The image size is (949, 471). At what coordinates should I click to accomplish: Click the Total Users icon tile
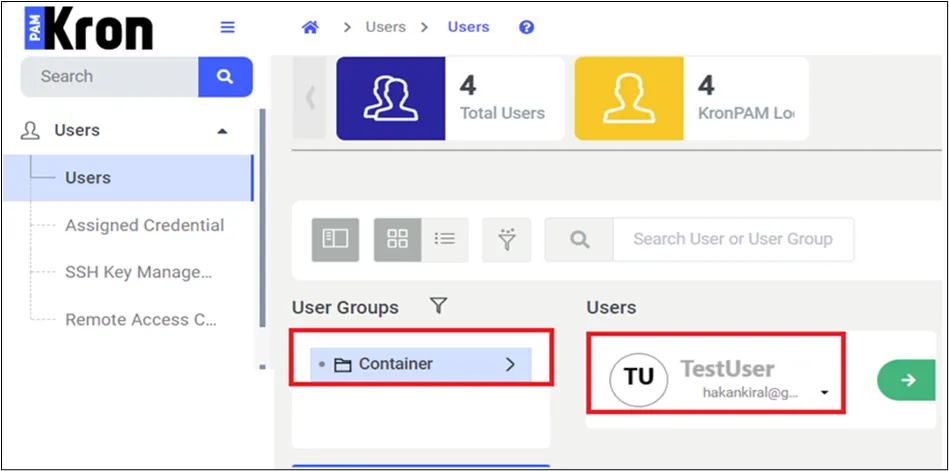(x=390, y=99)
